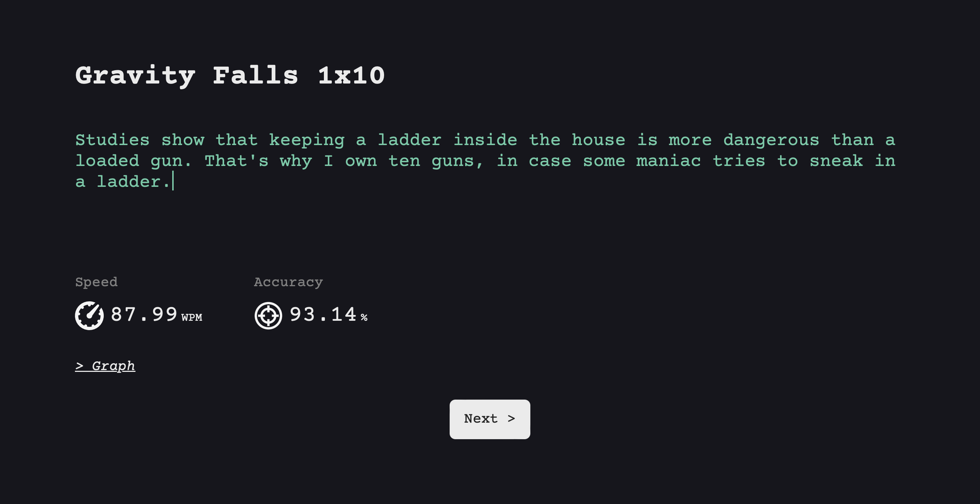Click the passage text area

click(x=486, y=161)
